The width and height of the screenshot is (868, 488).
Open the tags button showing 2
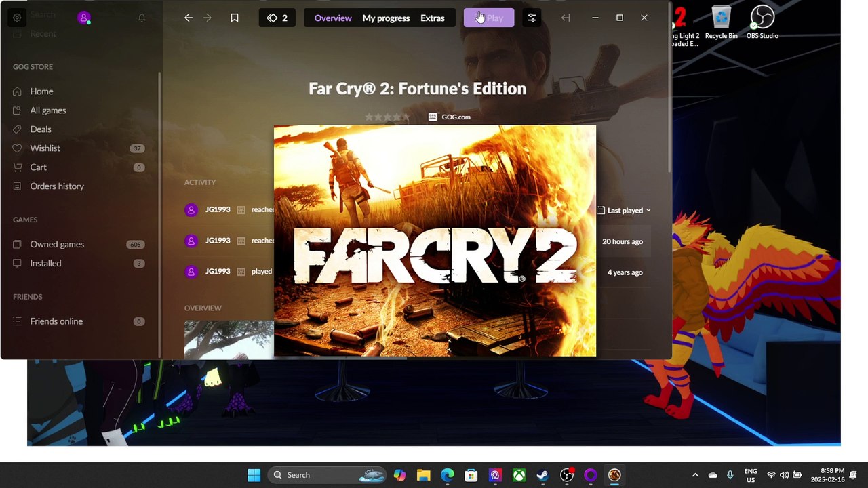(x=277, y=18)
